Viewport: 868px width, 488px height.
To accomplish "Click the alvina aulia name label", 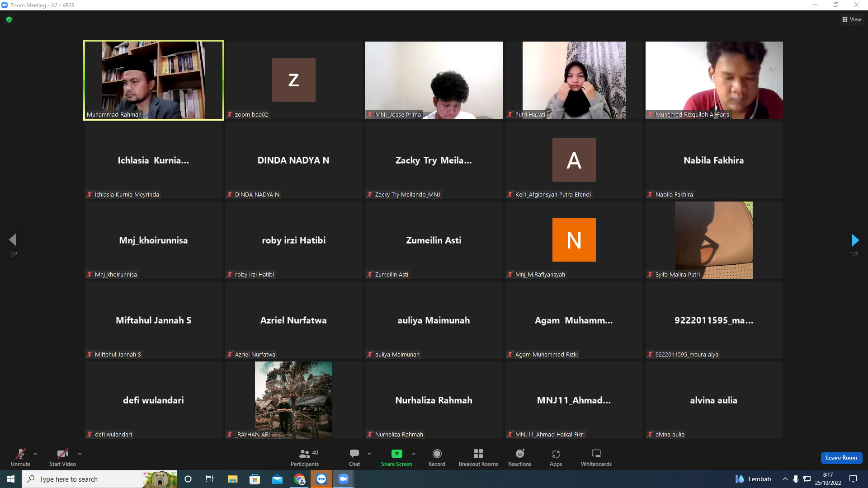I will pos(670,435).
